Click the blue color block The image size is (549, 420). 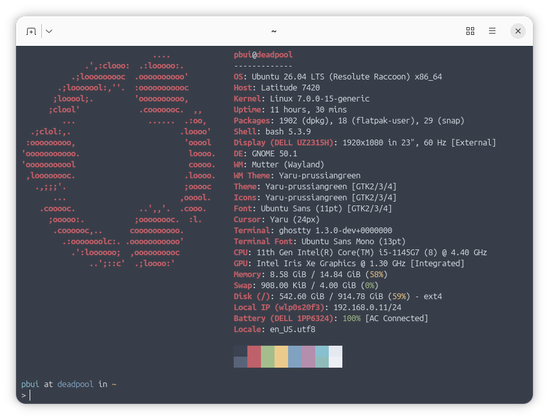(x=295, y=357)
